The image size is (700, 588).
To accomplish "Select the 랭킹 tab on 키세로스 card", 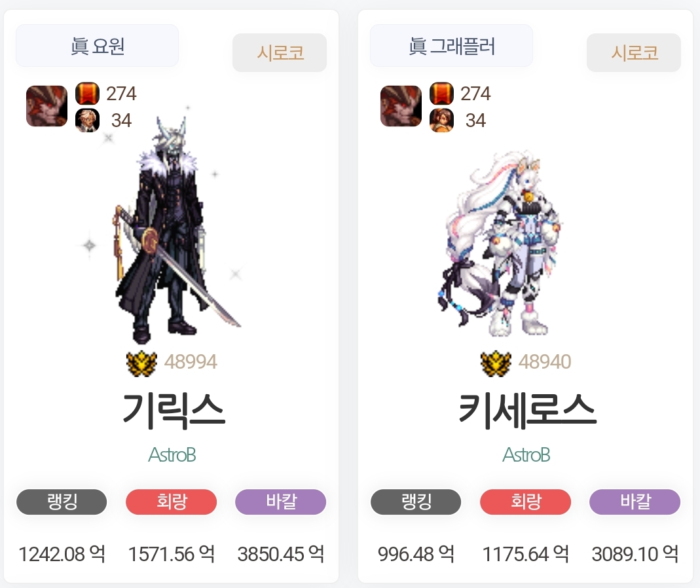I will point(416,502).
